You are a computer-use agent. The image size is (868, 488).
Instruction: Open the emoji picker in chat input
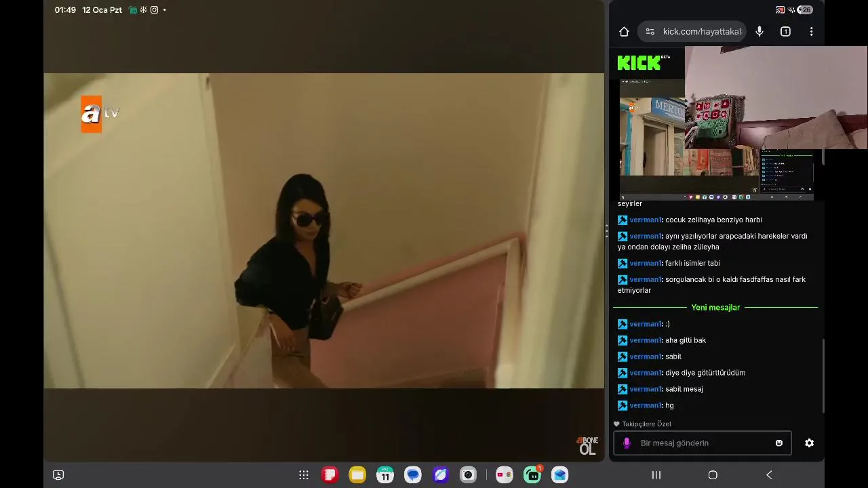tap(779, 443)
